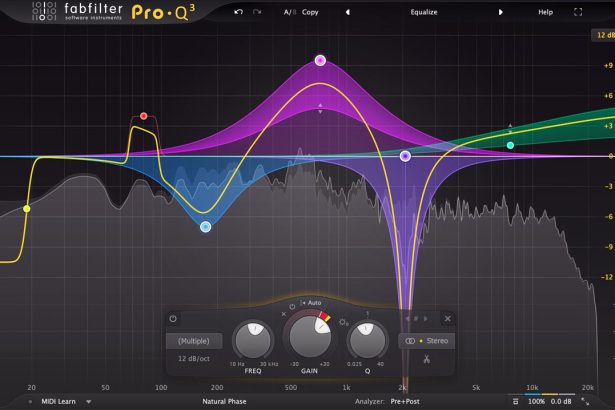The image size is (615, 410).
Task: Toggle band power button in control panel
Action: [173, 318]
